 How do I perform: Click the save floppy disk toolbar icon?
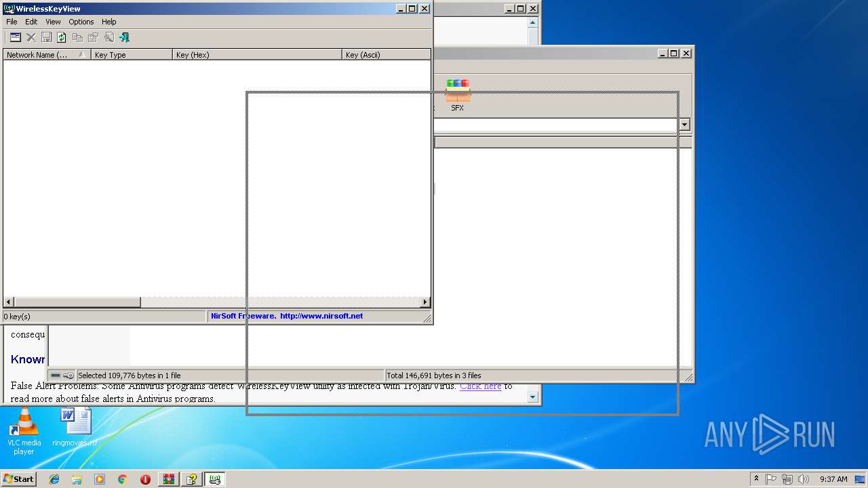point(47,37)
